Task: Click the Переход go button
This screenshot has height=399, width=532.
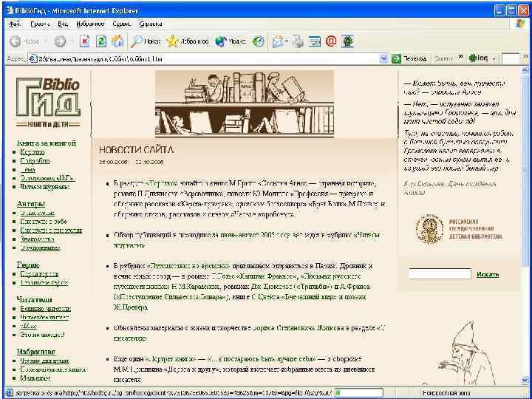Action: (409, 58)
